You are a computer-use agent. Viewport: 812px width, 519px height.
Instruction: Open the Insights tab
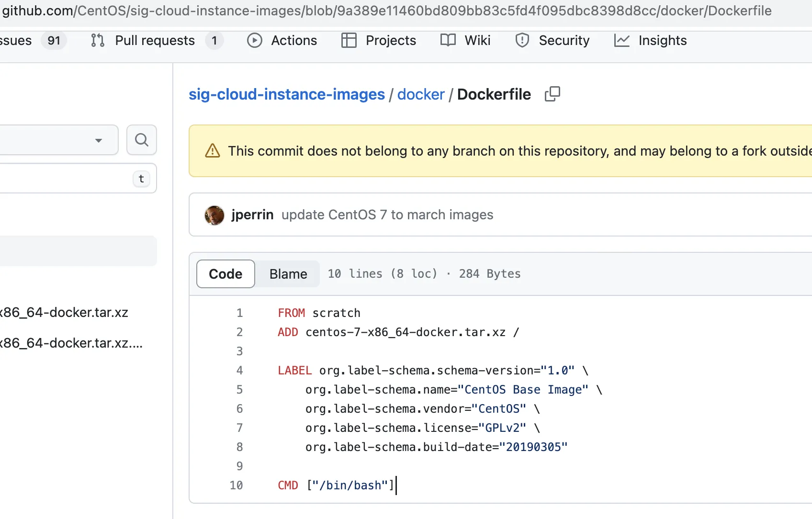pyautogui.click(x=650, y=41)
